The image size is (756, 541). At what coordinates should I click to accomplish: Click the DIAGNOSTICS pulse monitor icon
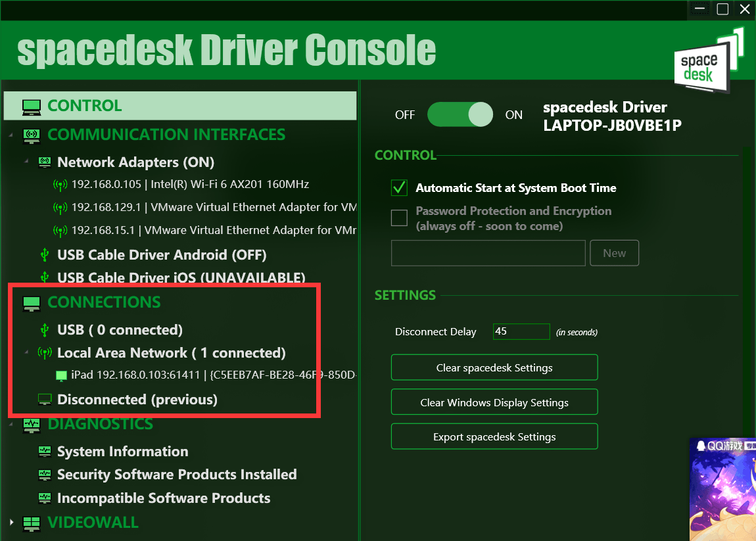click(x=32, y=425)
